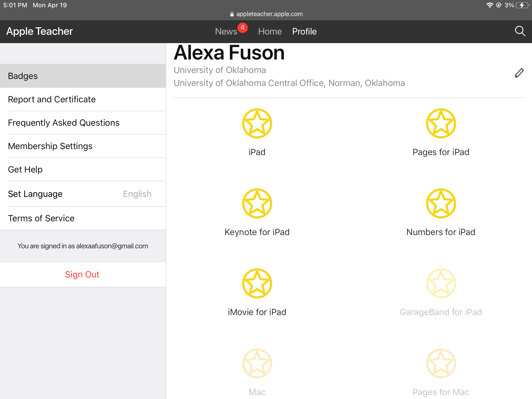
Task: Tap the Keynote for iPad star badge
Action: (257, 203)
